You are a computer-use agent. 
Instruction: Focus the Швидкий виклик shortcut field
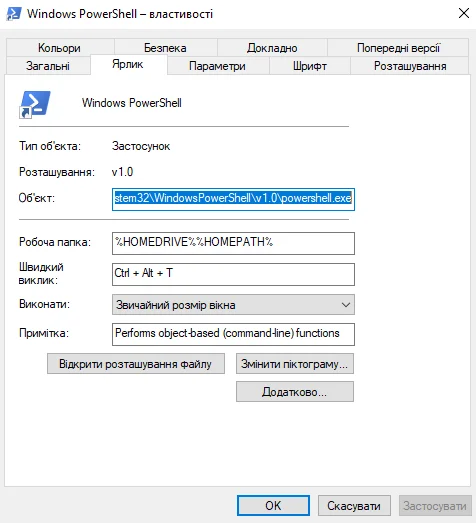[233, 274]
